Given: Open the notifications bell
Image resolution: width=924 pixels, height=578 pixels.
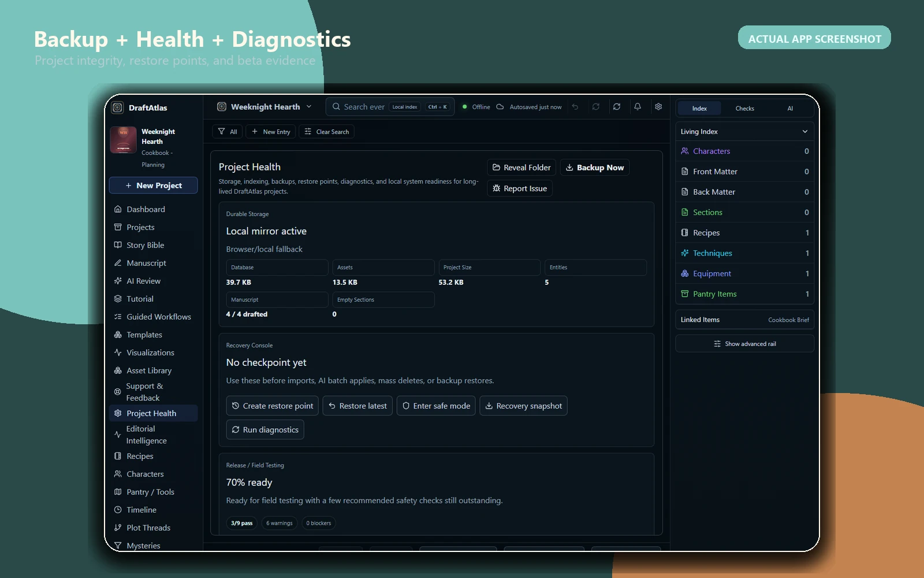Looking at the screenshot, I should 638,107.
